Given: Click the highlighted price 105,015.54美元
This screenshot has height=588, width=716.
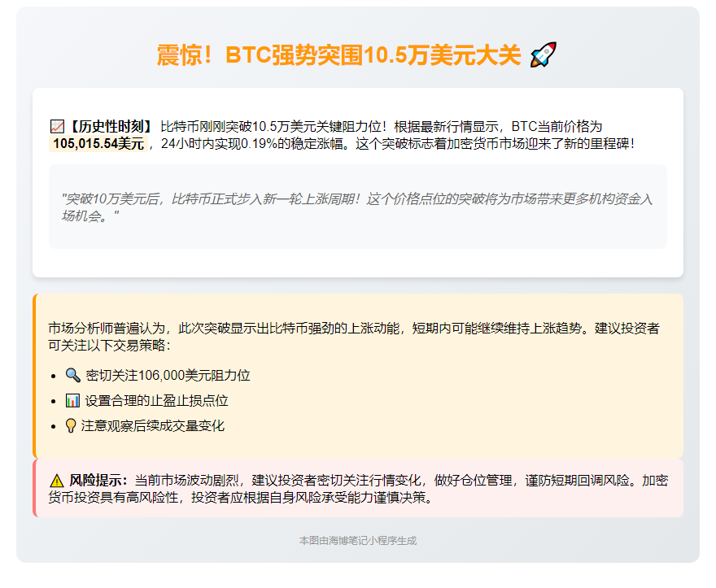Looking at the screenshot, I should coord(98,144).
